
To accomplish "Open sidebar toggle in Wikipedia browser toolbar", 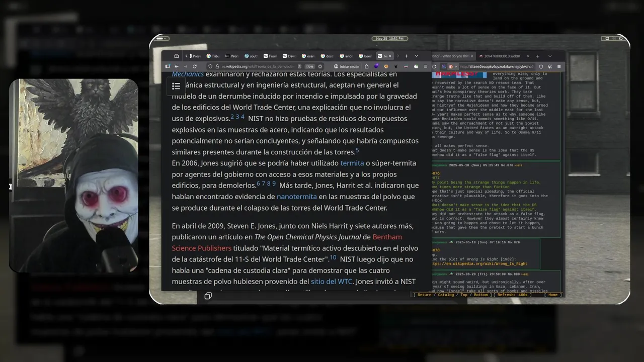I will coord(168,66).
